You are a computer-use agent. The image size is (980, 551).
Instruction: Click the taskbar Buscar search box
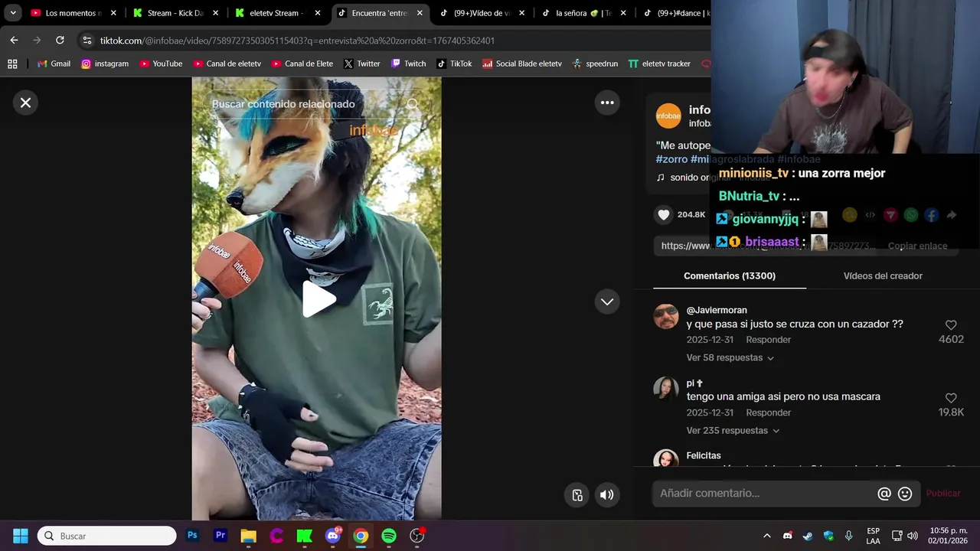[107, 536]
